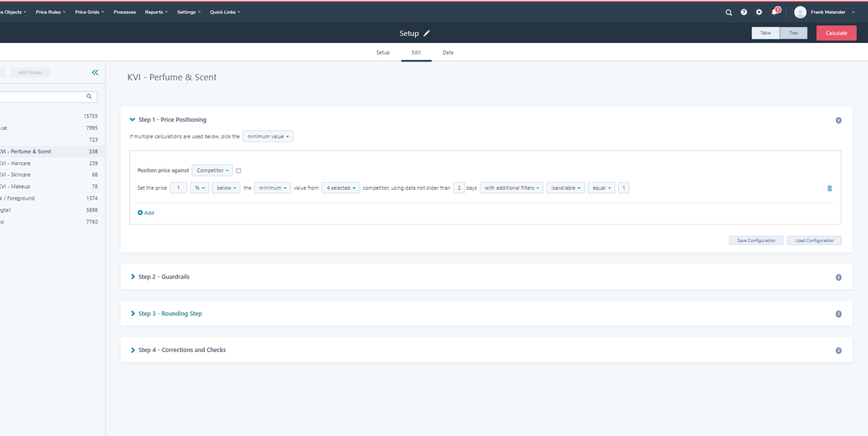Switch to the Data tab
868x436 pixels.
448,53
